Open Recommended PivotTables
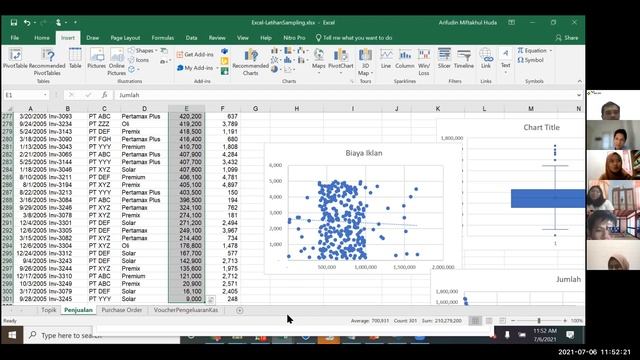640x360 pixels. [x=47, y=62]
